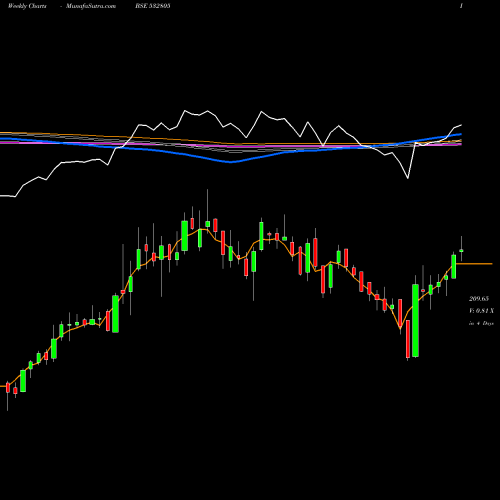Click the 'BSE 532895' symbol text

coord(153,6)
